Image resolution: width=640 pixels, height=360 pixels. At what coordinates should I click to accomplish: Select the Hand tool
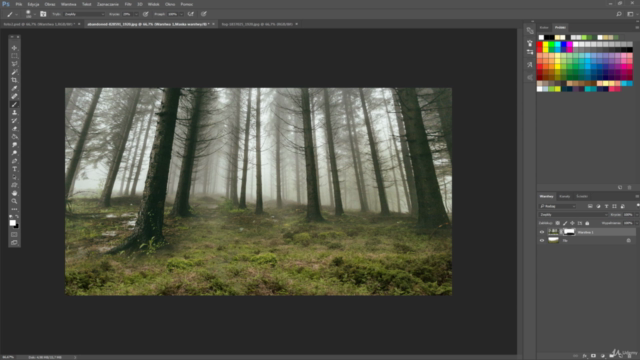coord(14,193)
